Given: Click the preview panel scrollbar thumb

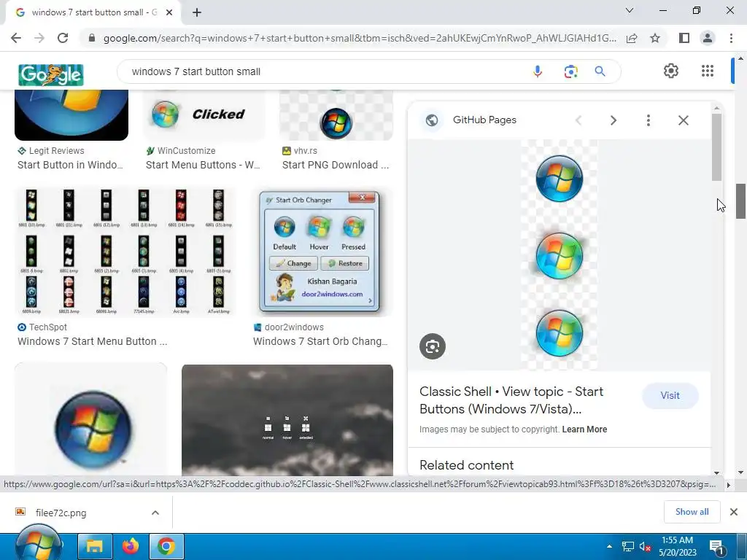Looking at the screenshot, I should 716,147.
